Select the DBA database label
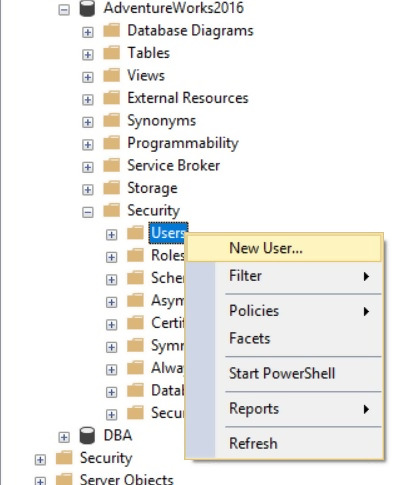The image size is (413, 485). [x=118, y=435]
